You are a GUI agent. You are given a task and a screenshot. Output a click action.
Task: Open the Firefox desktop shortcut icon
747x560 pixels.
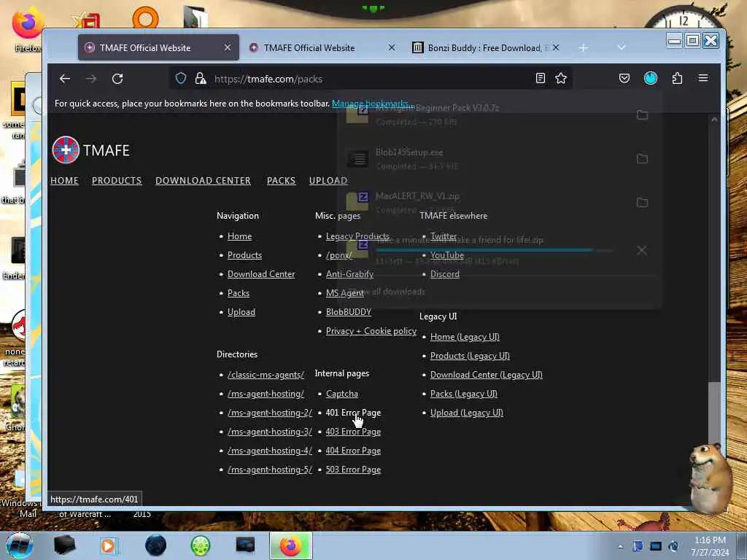[x=28, y=28]
